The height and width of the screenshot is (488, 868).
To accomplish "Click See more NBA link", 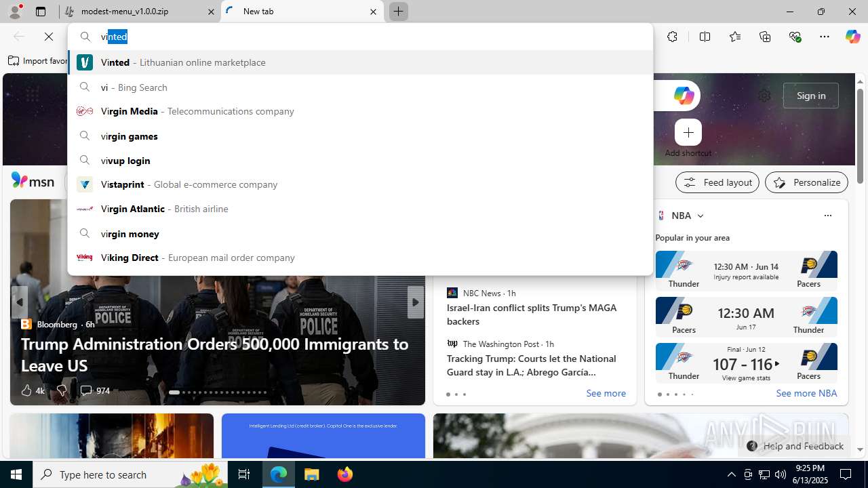I will click(x=806, y=393).
